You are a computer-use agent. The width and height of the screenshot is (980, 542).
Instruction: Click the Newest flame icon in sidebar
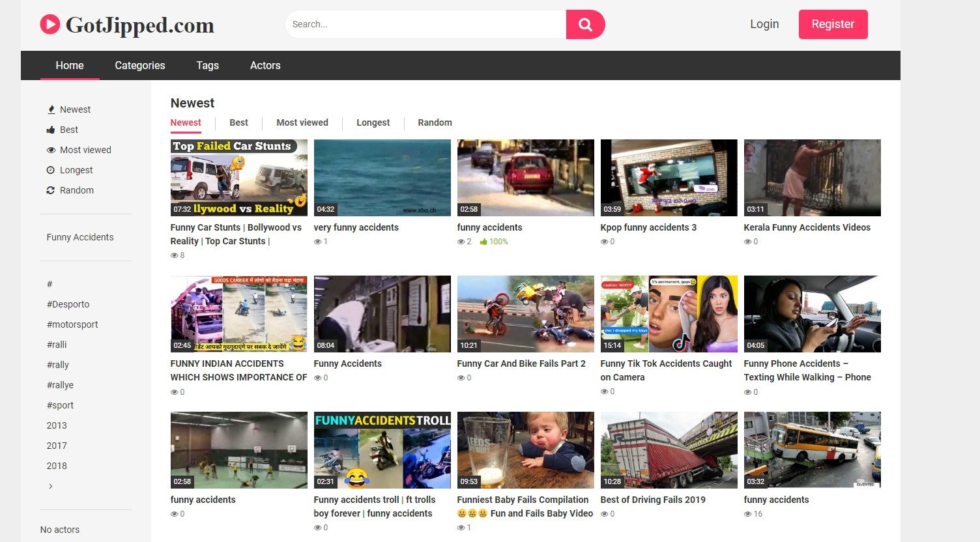point(51,109)
